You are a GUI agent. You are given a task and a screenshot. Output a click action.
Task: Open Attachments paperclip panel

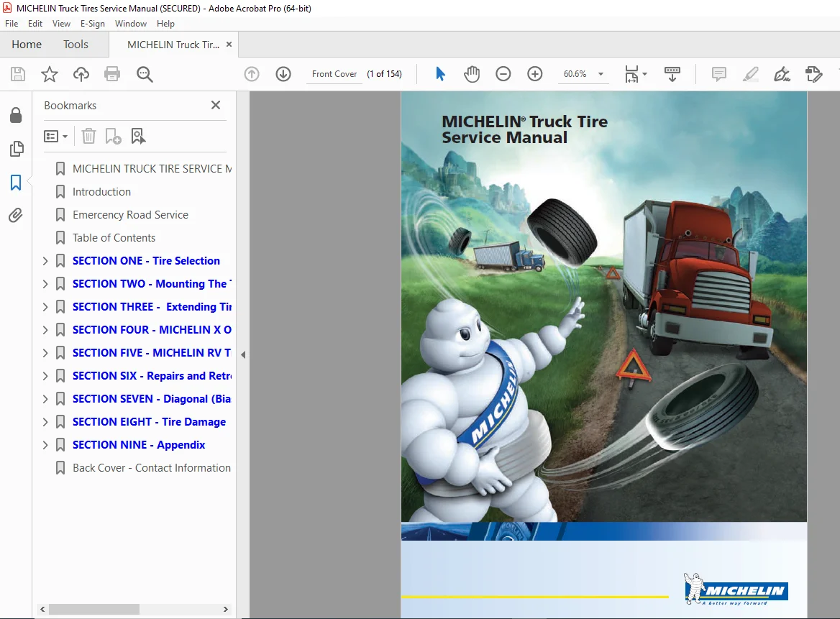16,215
